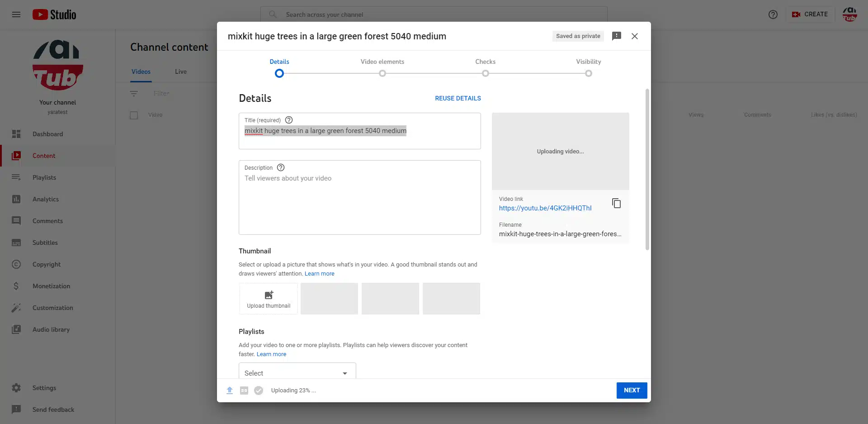Toggle the select-all videos checkbox
868x424 pixels.
click(x=134, y=115)
